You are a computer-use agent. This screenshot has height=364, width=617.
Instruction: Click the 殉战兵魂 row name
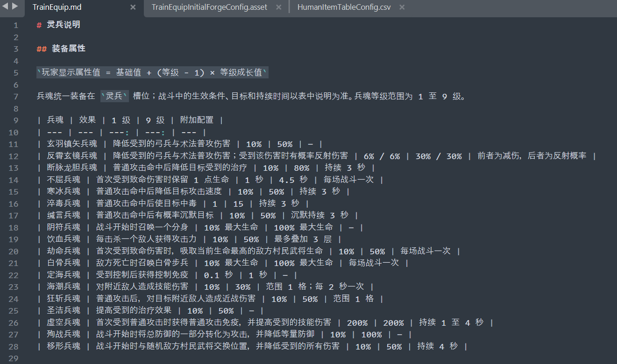[64, 335]
